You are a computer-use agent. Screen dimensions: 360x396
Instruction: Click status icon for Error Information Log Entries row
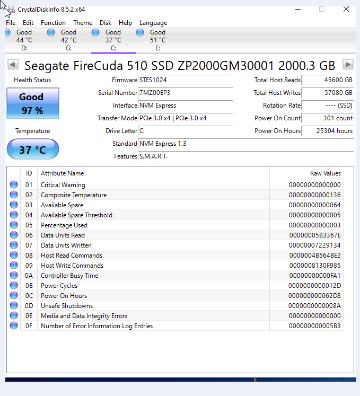tap(14, 326)
